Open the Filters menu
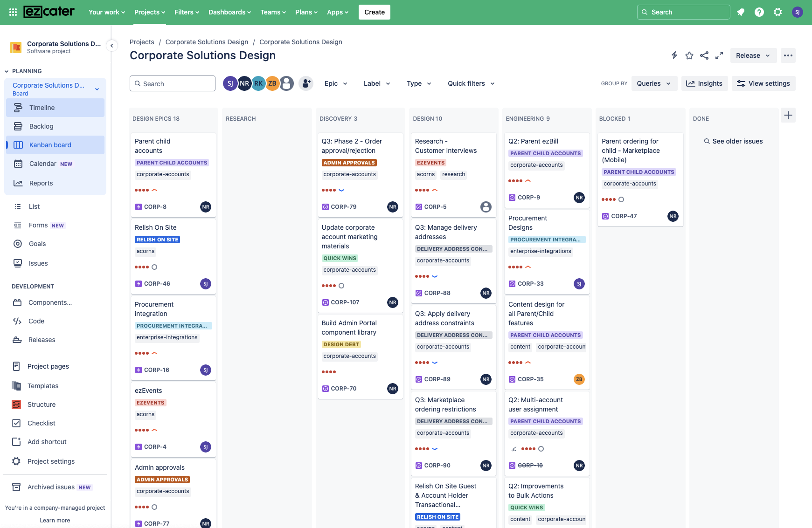This screenshot has width=812, height=528. [x=187, y=12]
